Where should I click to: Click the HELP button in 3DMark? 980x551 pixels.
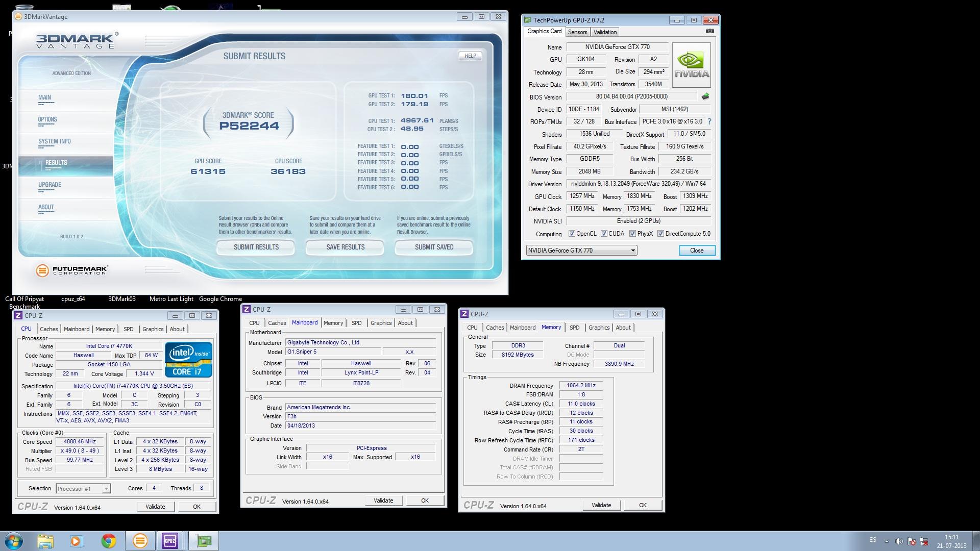click(x=470, y=56)
